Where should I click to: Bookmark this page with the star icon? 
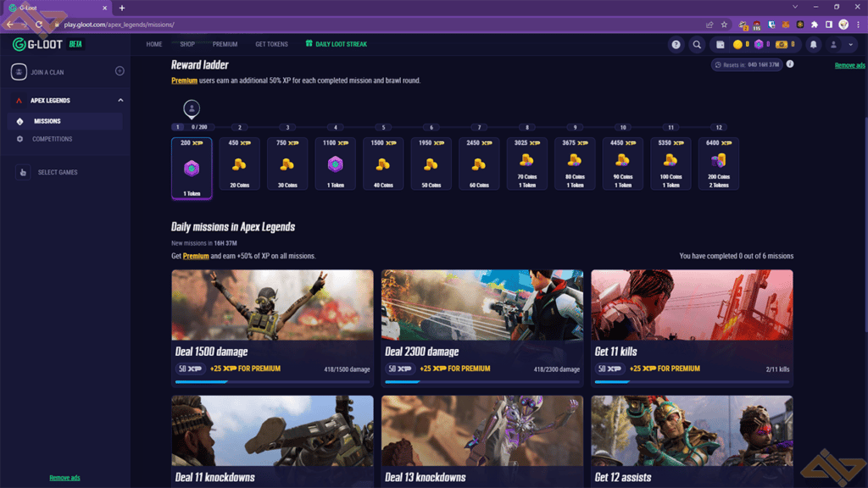click(x=724, y=25)
